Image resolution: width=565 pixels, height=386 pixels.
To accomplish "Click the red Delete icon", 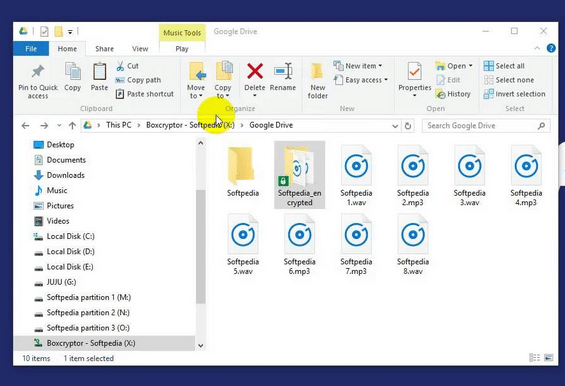I will 255,71.
